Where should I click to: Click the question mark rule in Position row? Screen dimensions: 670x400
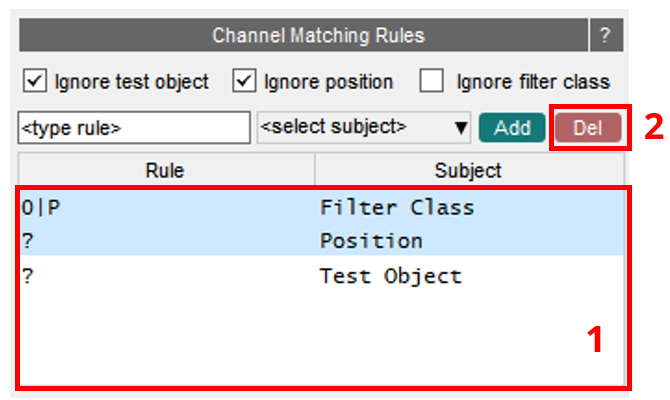(x=28, y=241)
